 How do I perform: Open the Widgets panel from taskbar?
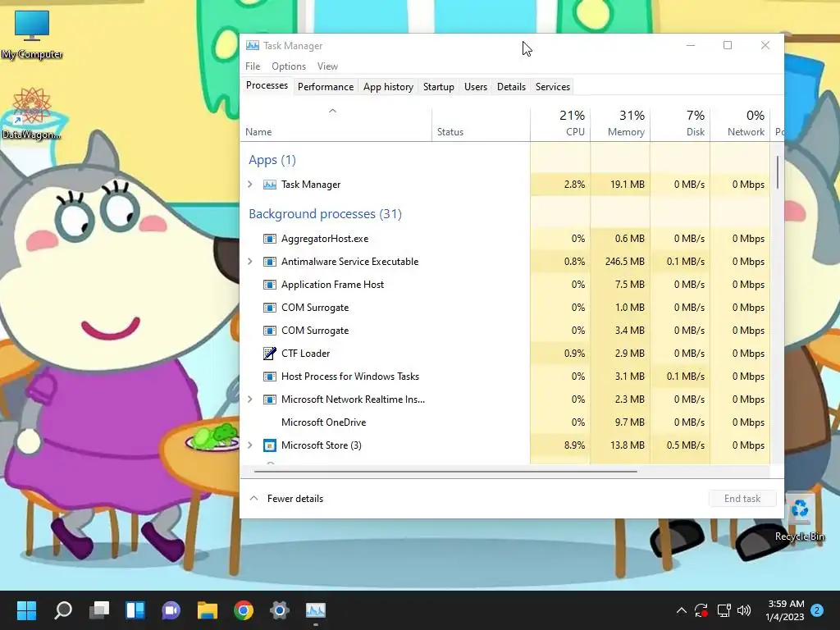tap(135, 610)
